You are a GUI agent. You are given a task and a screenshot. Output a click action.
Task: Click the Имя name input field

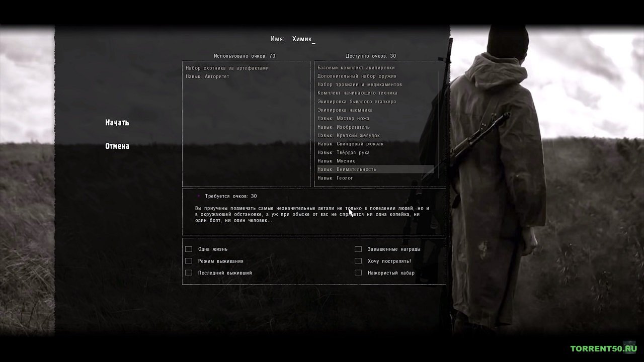click(303, 39)
